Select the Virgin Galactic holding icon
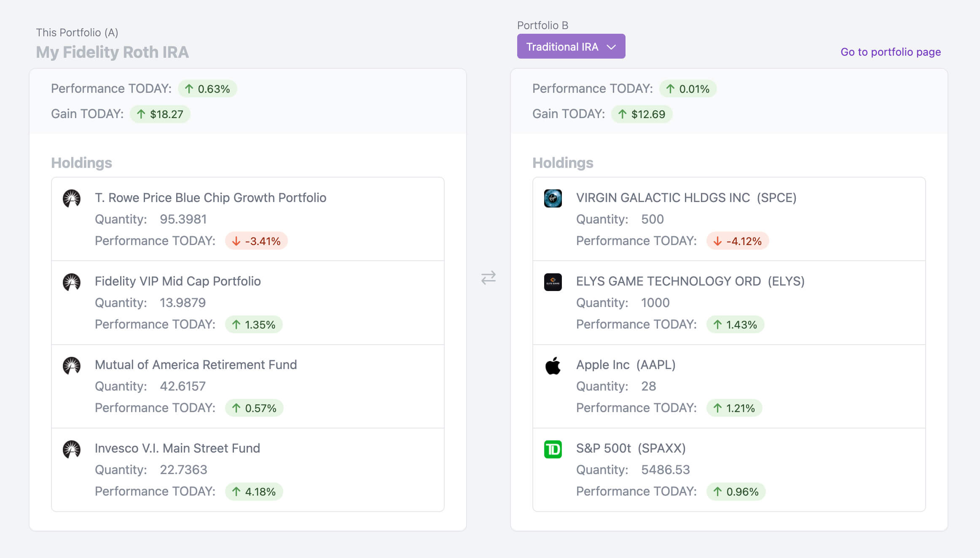 [553, 199]
